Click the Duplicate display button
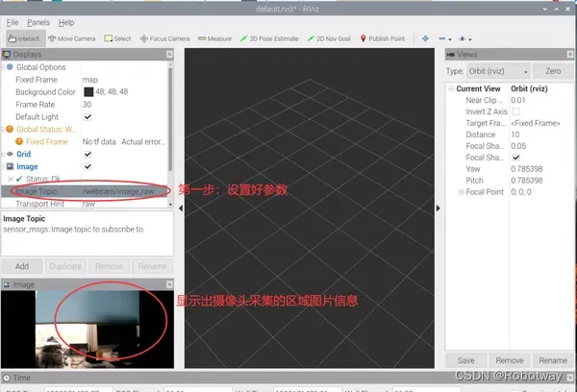This screenshot has height=392, width=577. tap(65, 266)
